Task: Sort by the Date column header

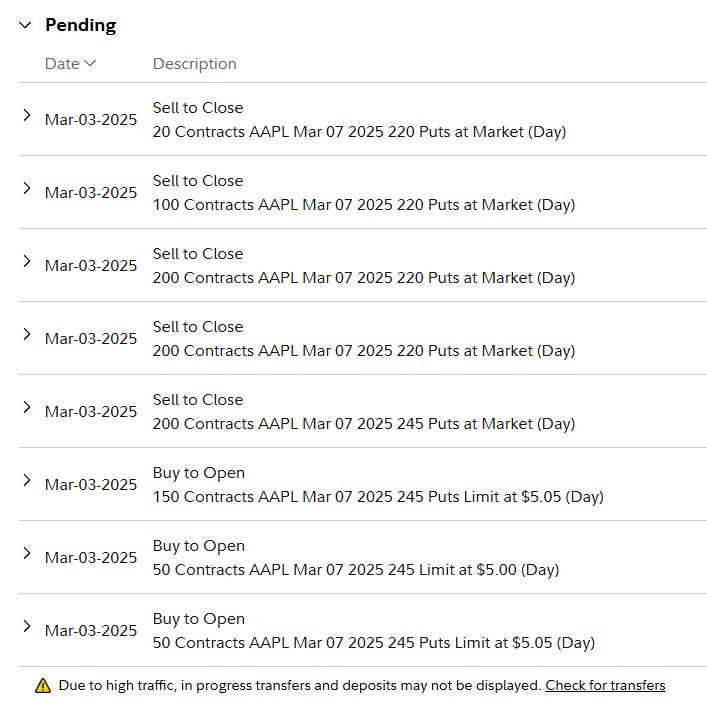Action: (70, 64)
